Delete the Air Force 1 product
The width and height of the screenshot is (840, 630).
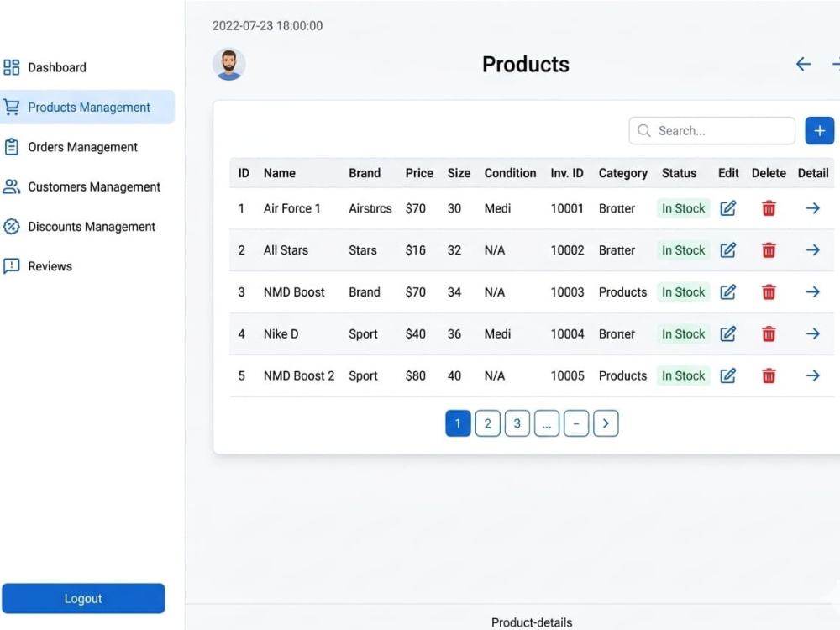click(x=769, y=208)
